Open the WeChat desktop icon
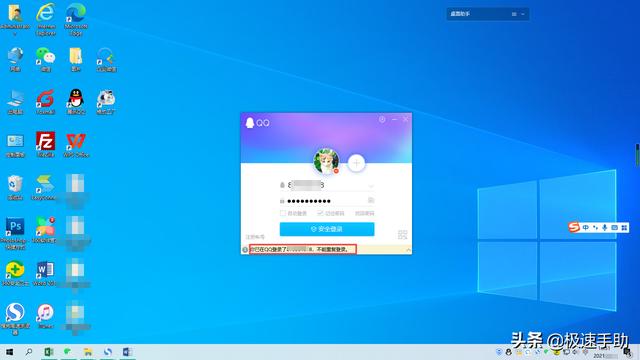The width and height of the screenshot is (640, 360). pyautogui.click(x=45, y=59)
